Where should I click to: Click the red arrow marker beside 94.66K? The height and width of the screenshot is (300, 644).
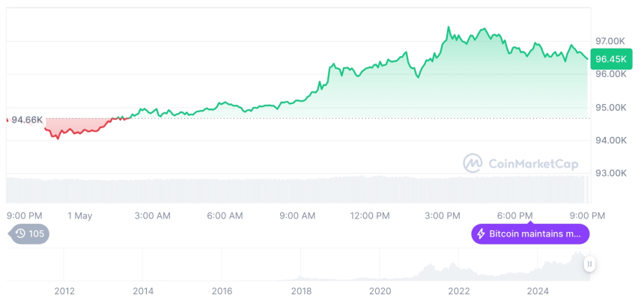[x=7, y=120]
